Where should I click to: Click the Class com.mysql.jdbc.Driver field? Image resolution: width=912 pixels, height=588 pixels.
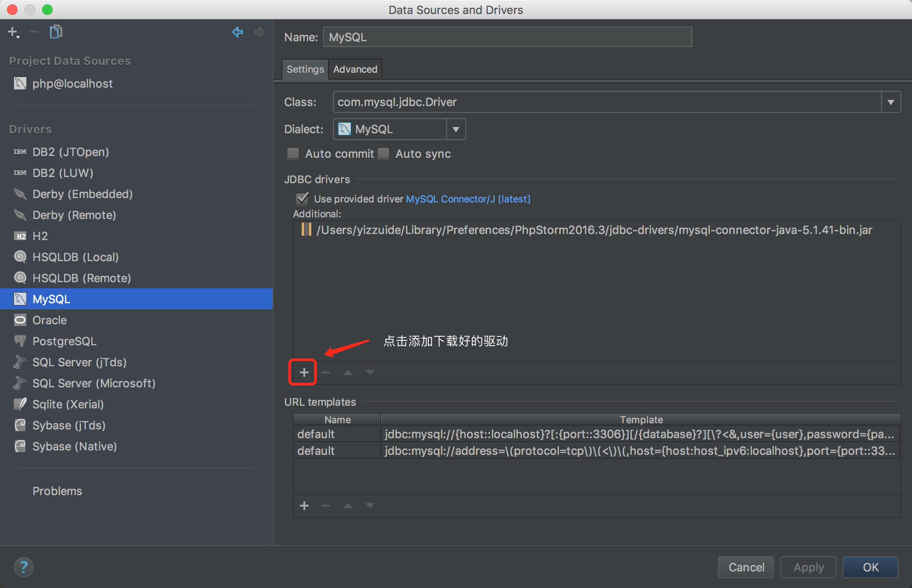coord(607,102)
